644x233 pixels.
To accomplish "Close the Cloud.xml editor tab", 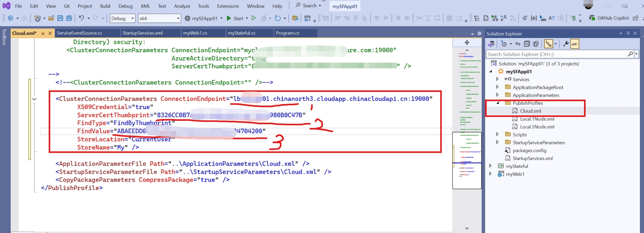I will point(50,33).
